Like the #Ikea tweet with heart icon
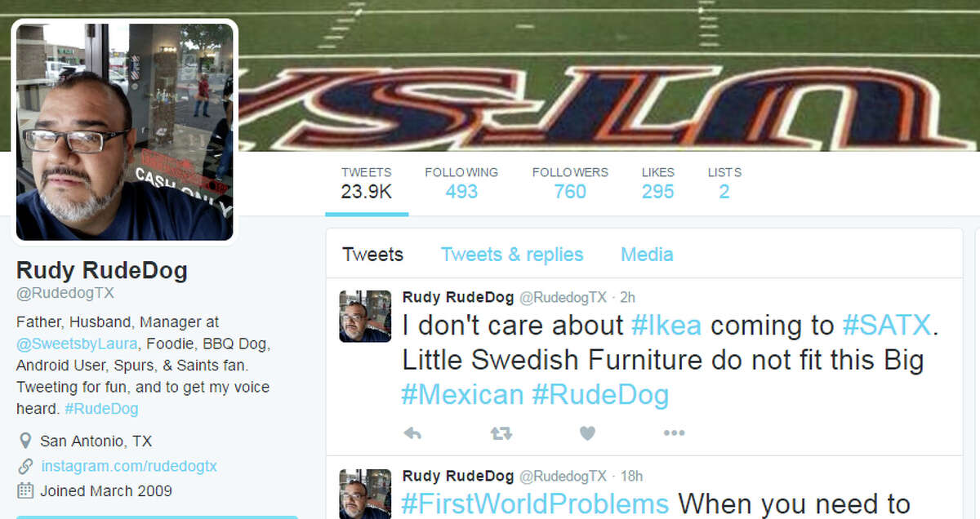This screenshot has width=980, height=519. tap(587, 433)
